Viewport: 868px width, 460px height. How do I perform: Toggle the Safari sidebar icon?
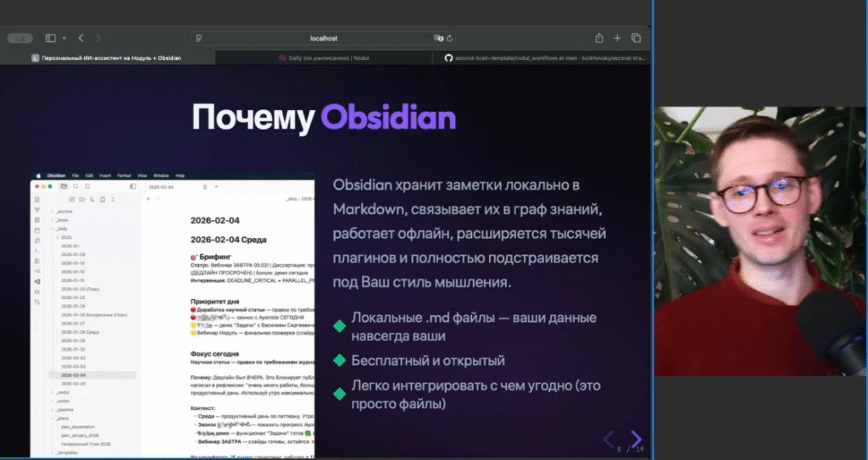(x=50, y=38)
